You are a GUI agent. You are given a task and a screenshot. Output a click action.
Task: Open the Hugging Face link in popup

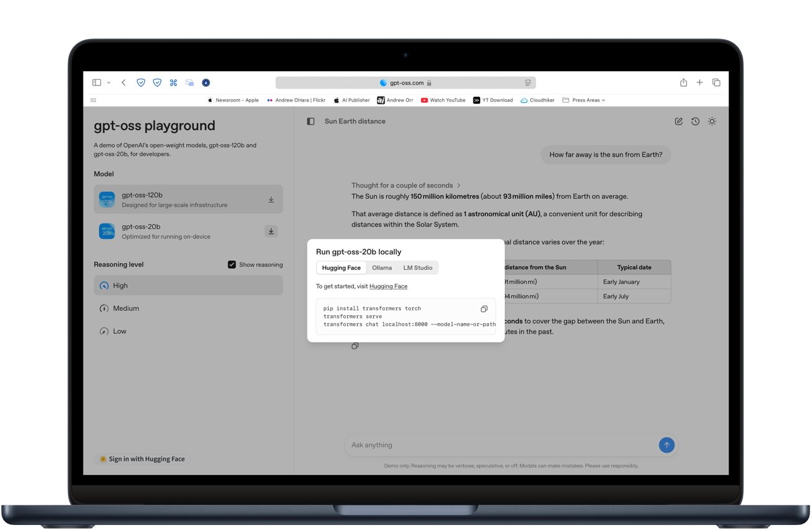[x=388, y=286]
